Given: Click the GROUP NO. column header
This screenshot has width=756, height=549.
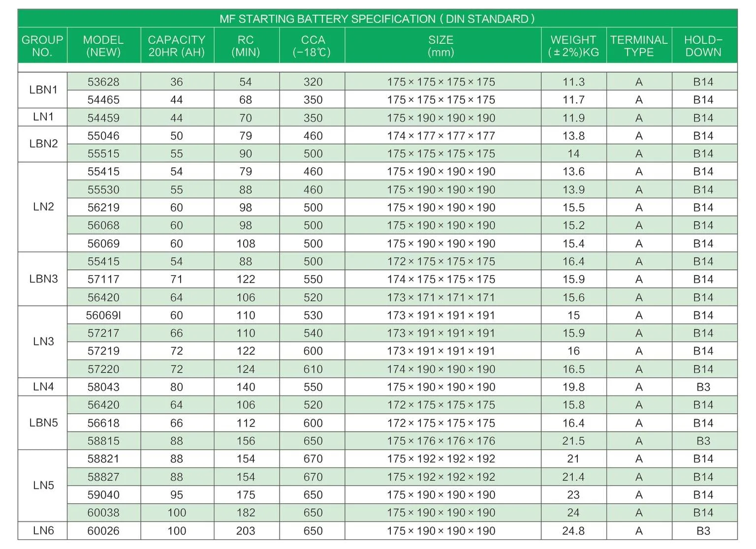Looking at the screenshot, I should (x=42, y=46).
